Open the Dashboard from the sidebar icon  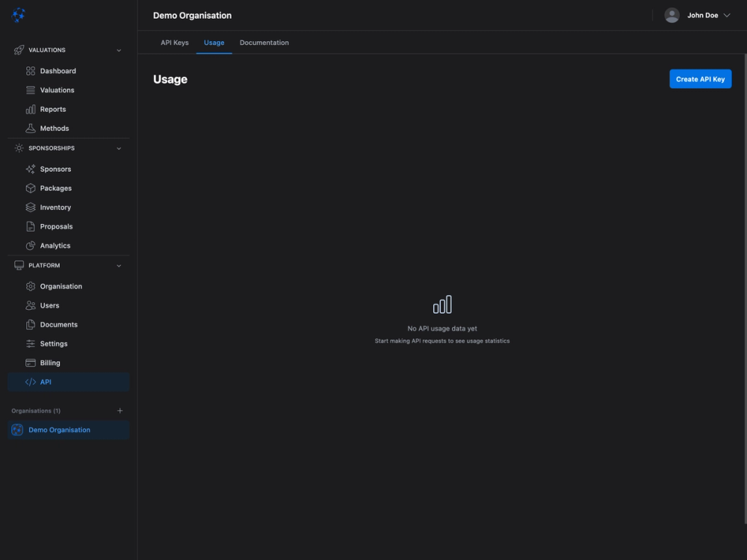[x=30, y=70]
